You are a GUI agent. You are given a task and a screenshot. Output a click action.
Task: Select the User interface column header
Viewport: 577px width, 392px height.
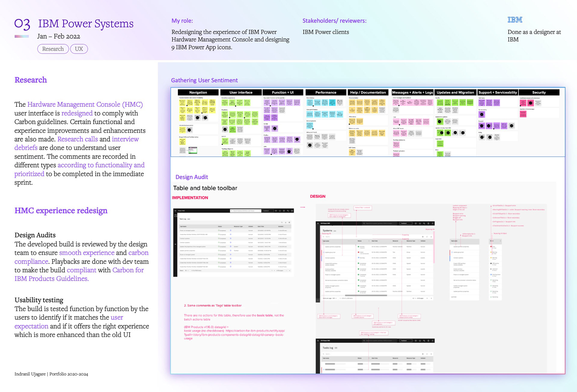241,92
